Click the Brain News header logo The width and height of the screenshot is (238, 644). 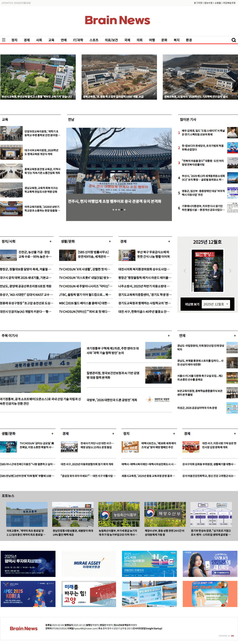point(117,20)
